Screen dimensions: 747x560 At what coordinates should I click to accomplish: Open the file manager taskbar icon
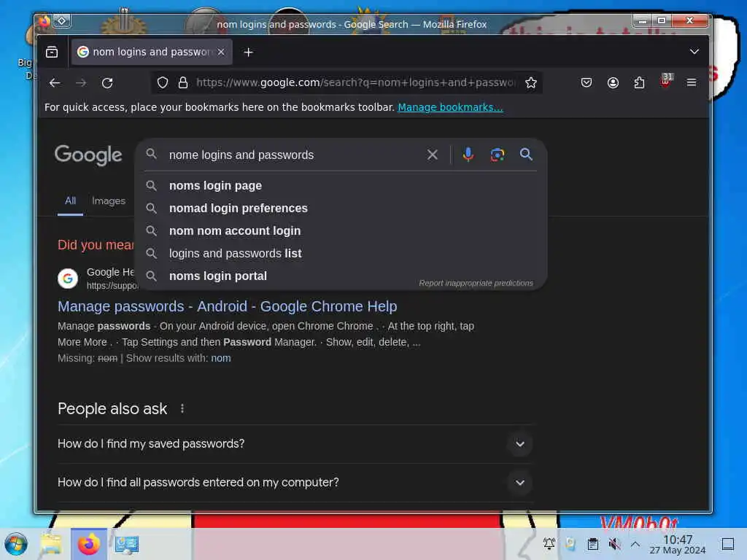tap(51, 544)
